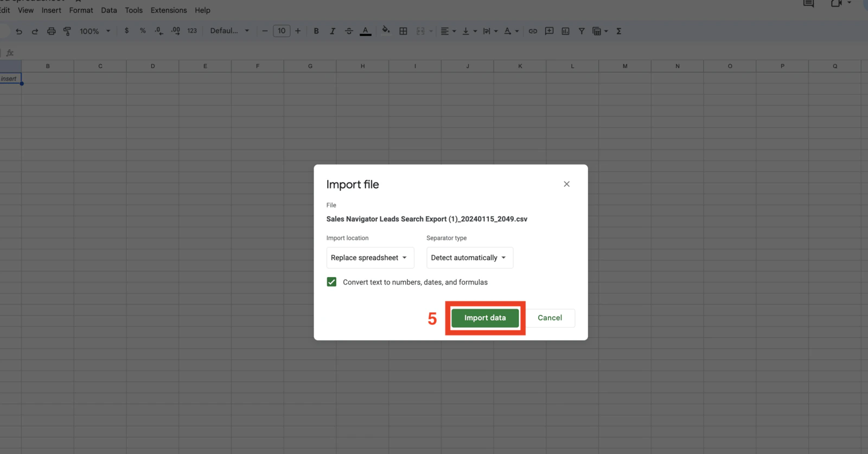Click the Insert chart icon
The width and height of the screenshot is (868, 454).
(565, 31)
